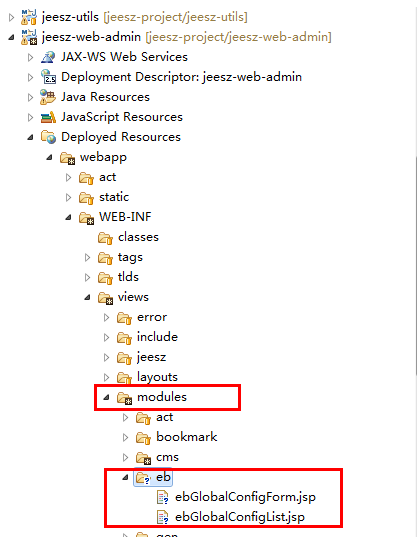Select the classes folder

[138, 237]
